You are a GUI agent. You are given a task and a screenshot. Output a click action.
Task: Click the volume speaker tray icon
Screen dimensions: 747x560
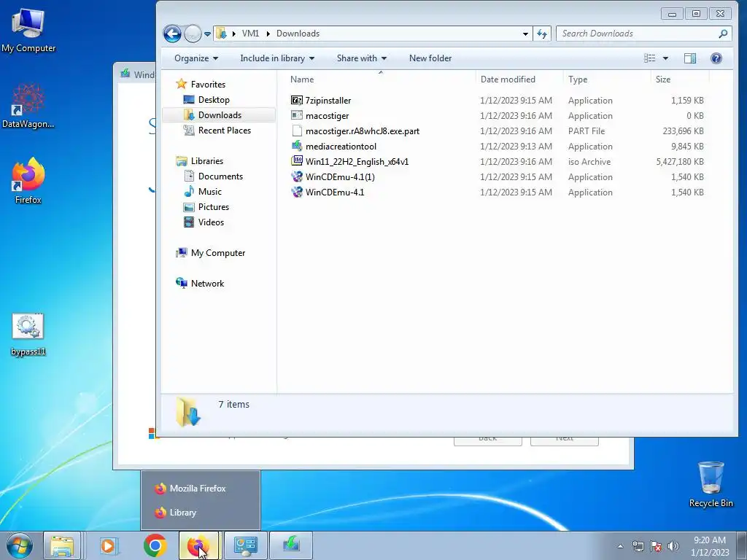coord(673,546)
